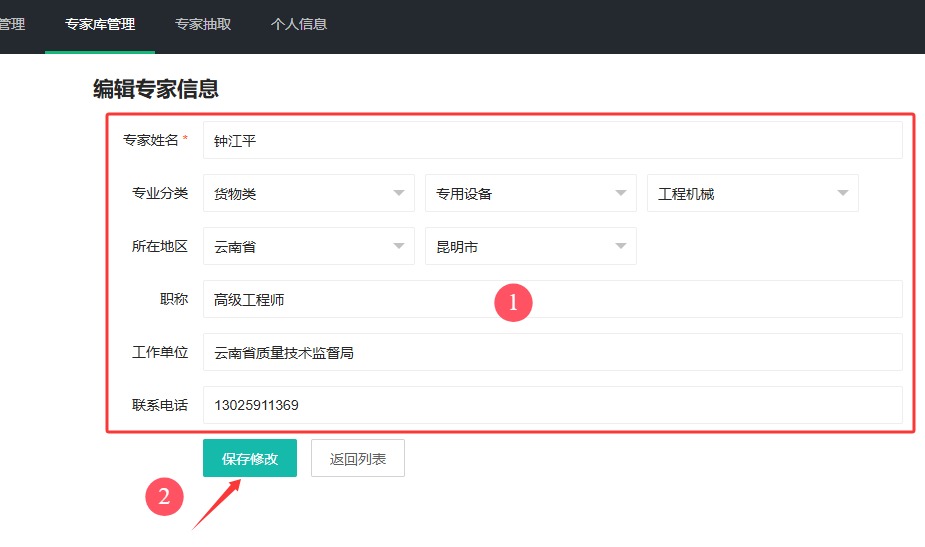Click the arrow icon in 专用设备 dropdown

[621, 193]
